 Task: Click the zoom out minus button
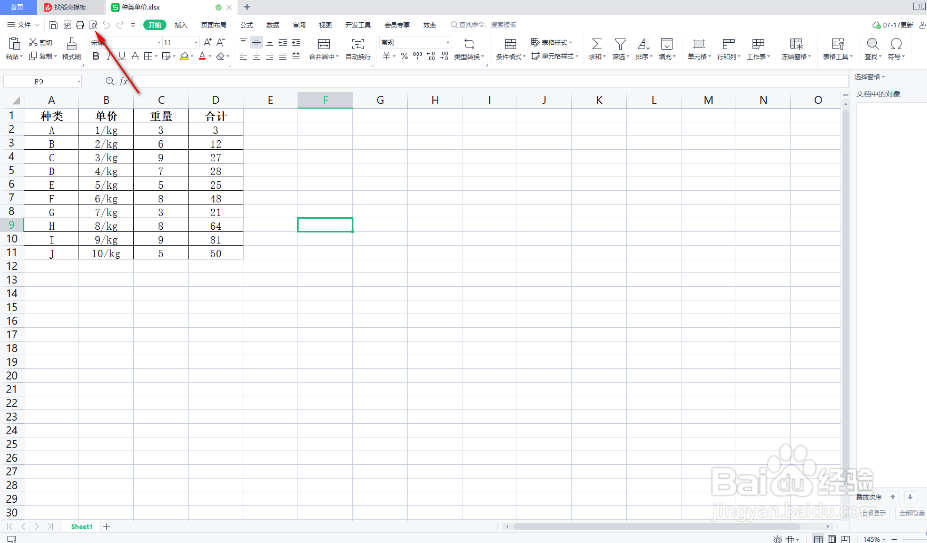pyautogui.click(x=894, y=539)
